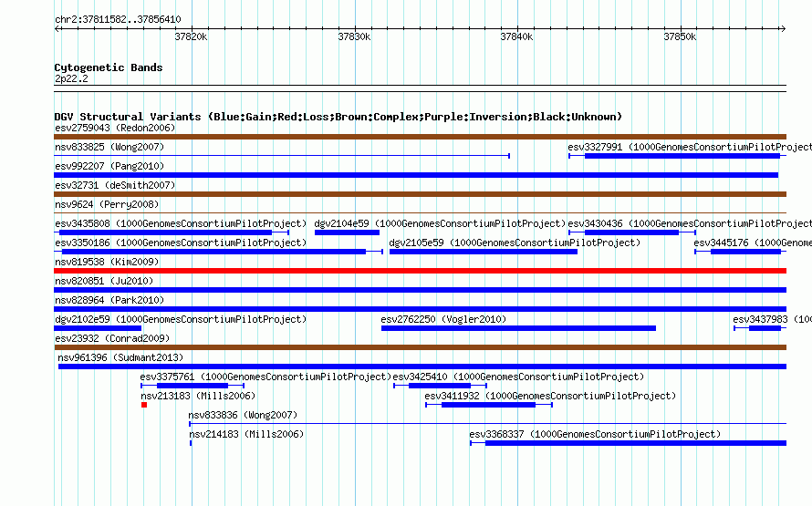Open esv23932 (Conrad2009) variant label
Viewport: 812px width, 506px height.
pyautogui.click(x=112, y=338)
